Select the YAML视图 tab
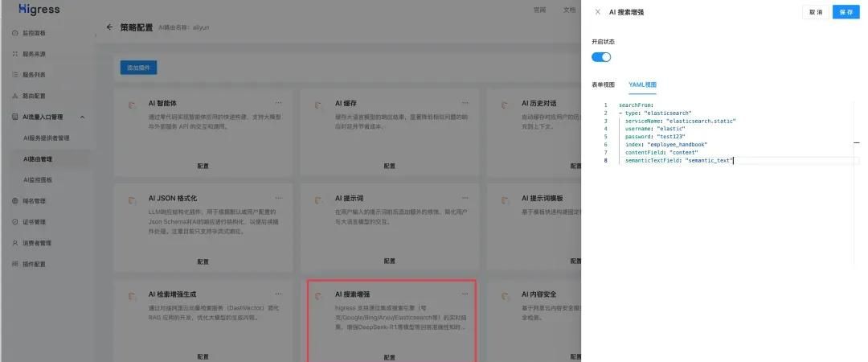This screenshot has width=868, height=362. point(642,84)
